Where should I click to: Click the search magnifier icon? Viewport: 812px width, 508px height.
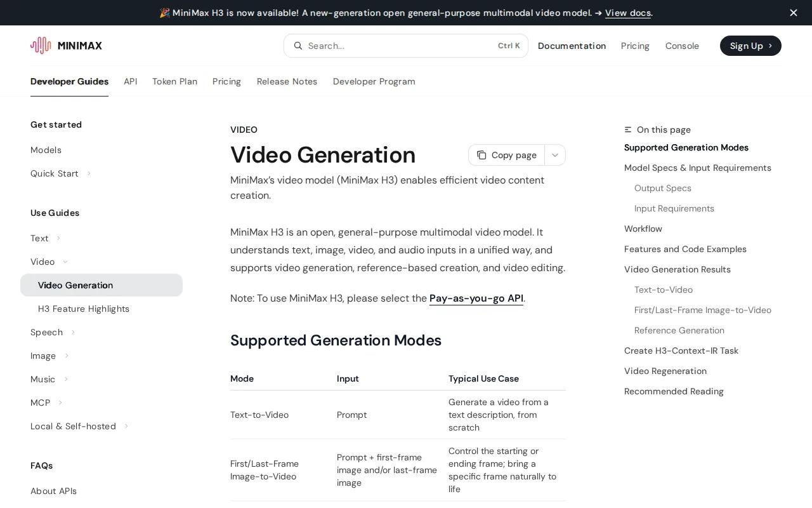(298, 46)
